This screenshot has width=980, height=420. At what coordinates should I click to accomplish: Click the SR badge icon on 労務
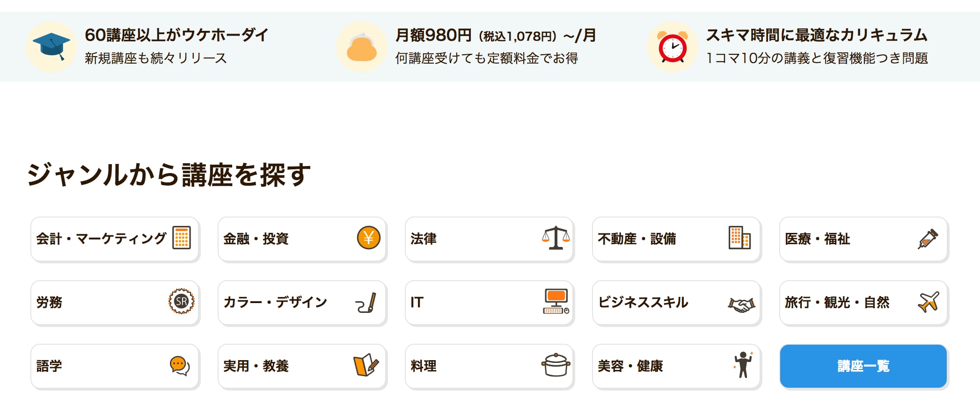coord(182,301)
